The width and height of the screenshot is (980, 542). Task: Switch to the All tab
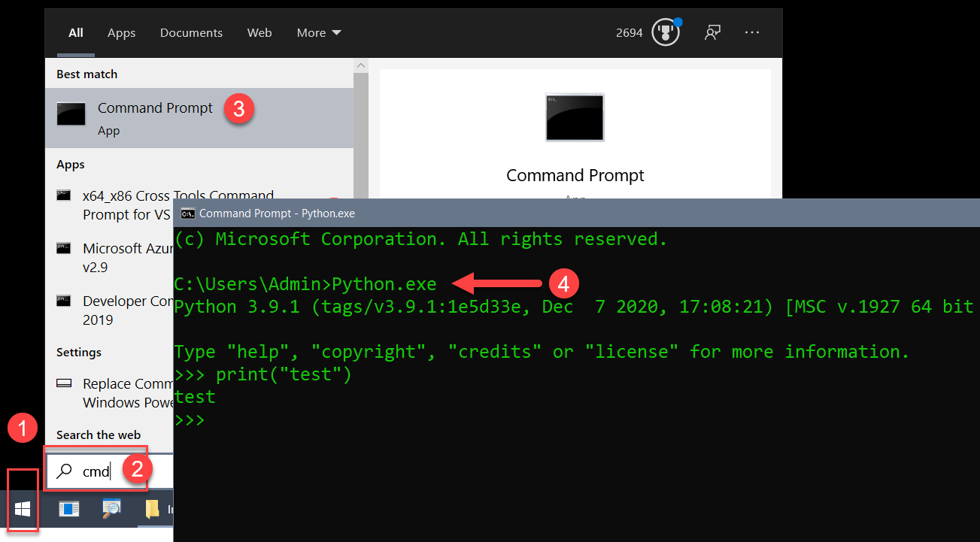click(x=76, y=32)
